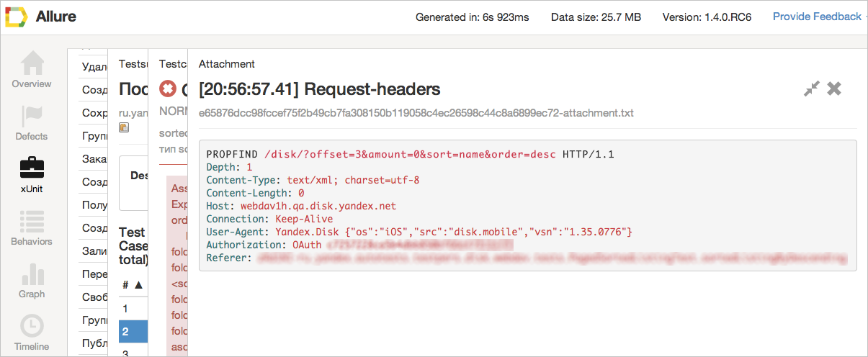Click the red failed-status icon on the testcase
The image size is (868, 357).
point(168,89)
